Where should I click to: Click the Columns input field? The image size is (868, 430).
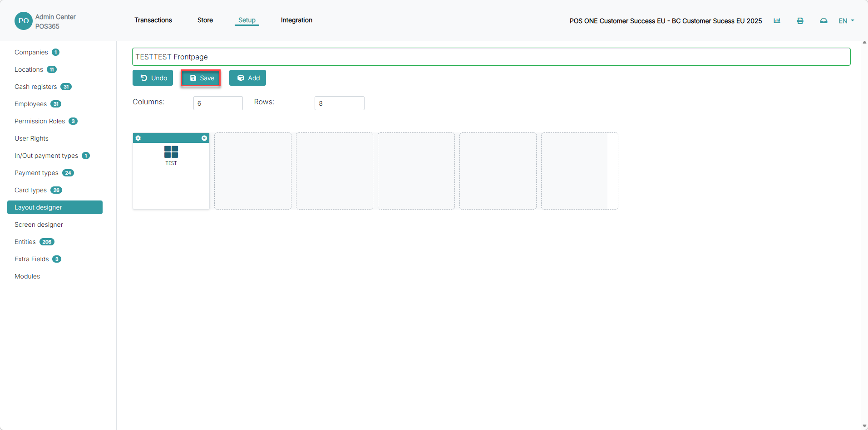pyautogui.click(x=218, y=103)
